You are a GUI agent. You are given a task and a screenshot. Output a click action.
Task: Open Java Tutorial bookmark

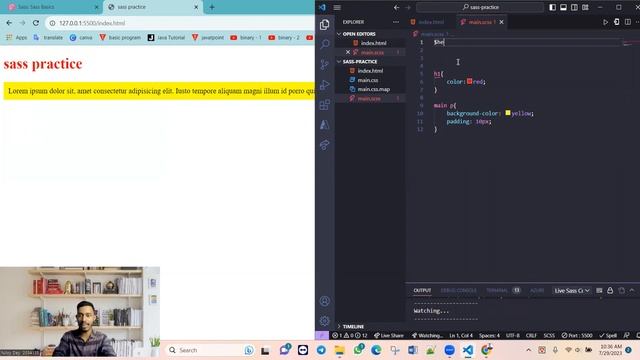point(166,38)
